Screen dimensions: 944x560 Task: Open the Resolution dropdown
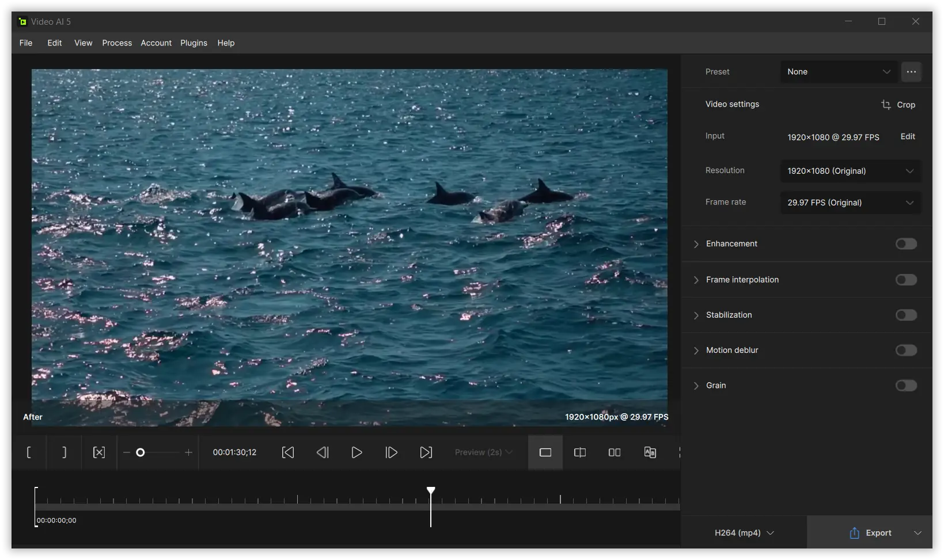[850, 171]
